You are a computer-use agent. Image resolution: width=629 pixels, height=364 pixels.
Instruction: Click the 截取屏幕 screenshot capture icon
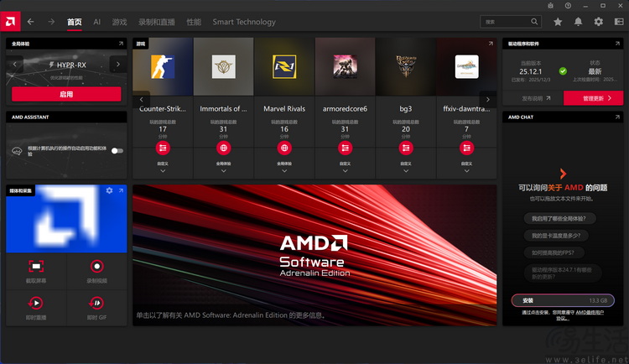(x=36, y=267)
